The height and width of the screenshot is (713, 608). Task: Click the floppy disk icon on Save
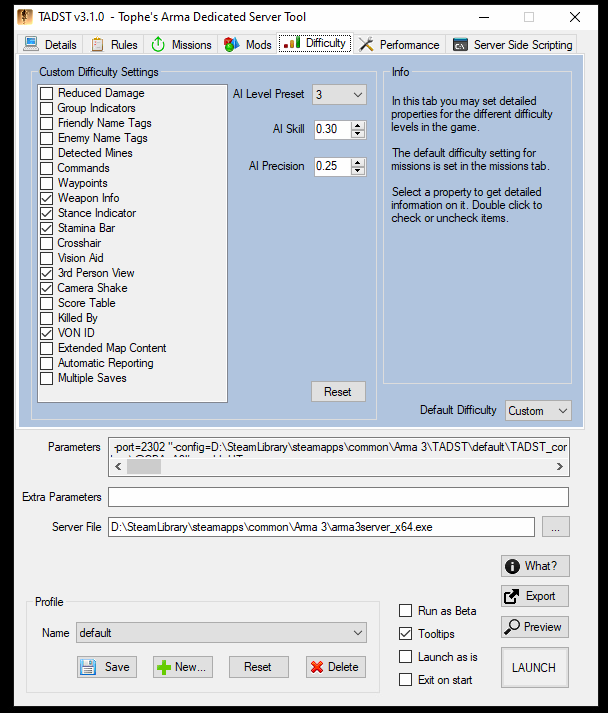(88, 667)
